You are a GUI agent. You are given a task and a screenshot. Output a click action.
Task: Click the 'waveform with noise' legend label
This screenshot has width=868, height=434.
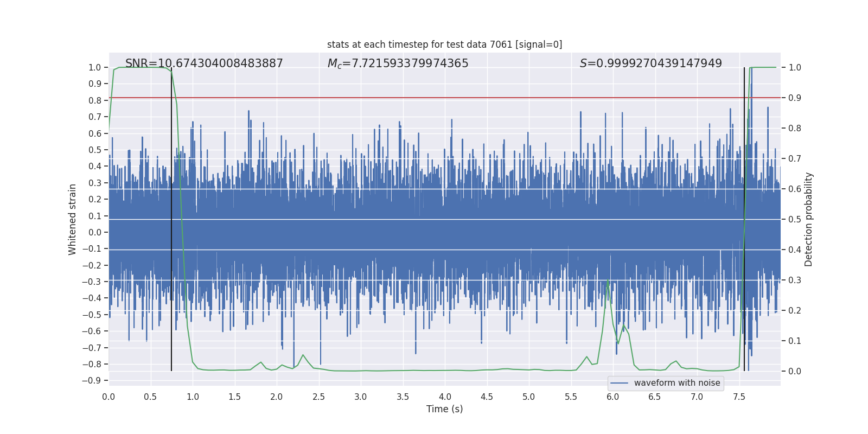(677, 383)
